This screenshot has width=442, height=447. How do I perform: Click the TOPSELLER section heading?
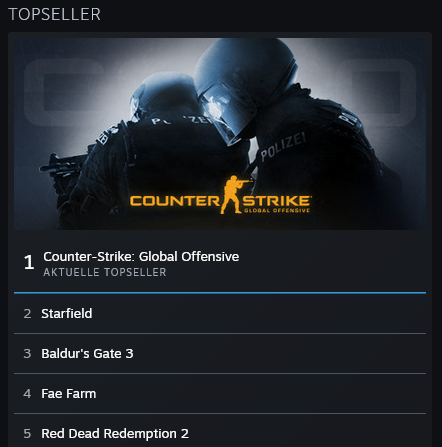(x=54, y=14)
